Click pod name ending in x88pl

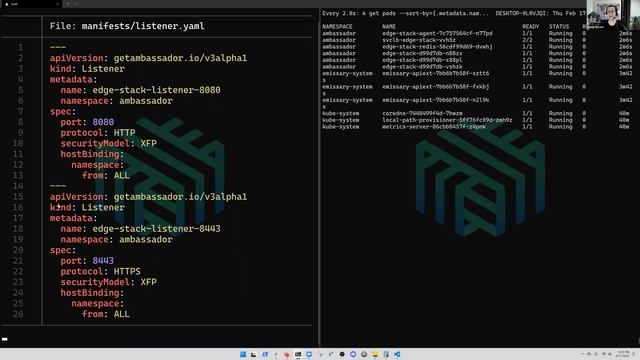coord(422,60)
